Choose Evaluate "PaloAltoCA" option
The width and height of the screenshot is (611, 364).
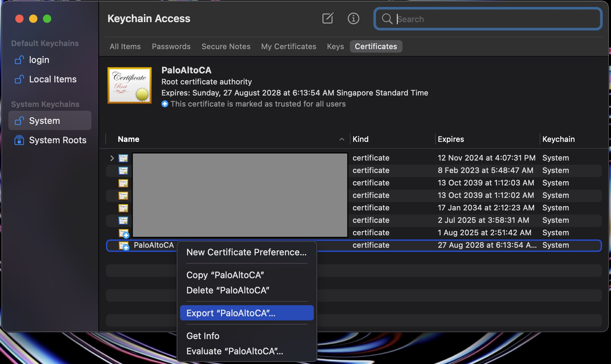coord(235,351)
